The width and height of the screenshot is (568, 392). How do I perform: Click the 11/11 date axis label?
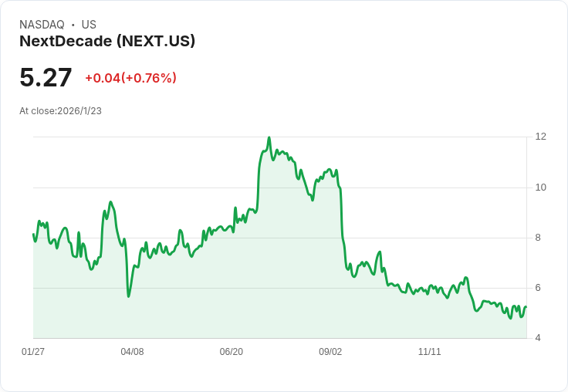[429, 352]
